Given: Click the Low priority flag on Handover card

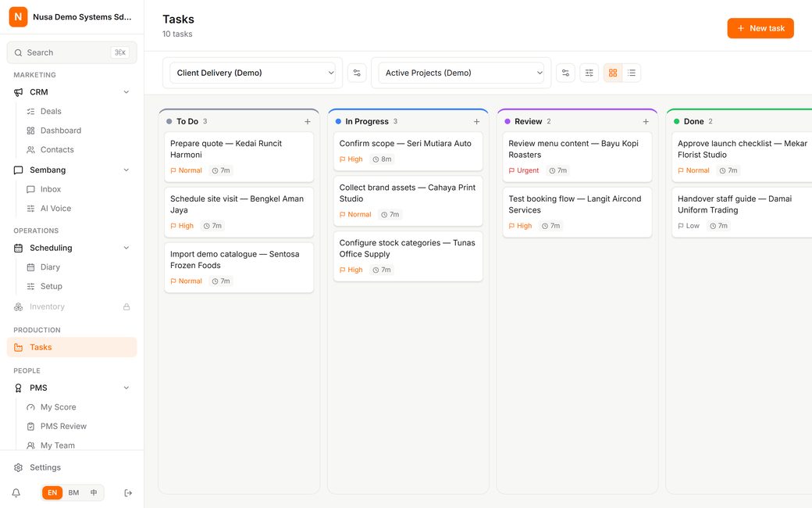Looking at the screenshot, I should [688, 226].
